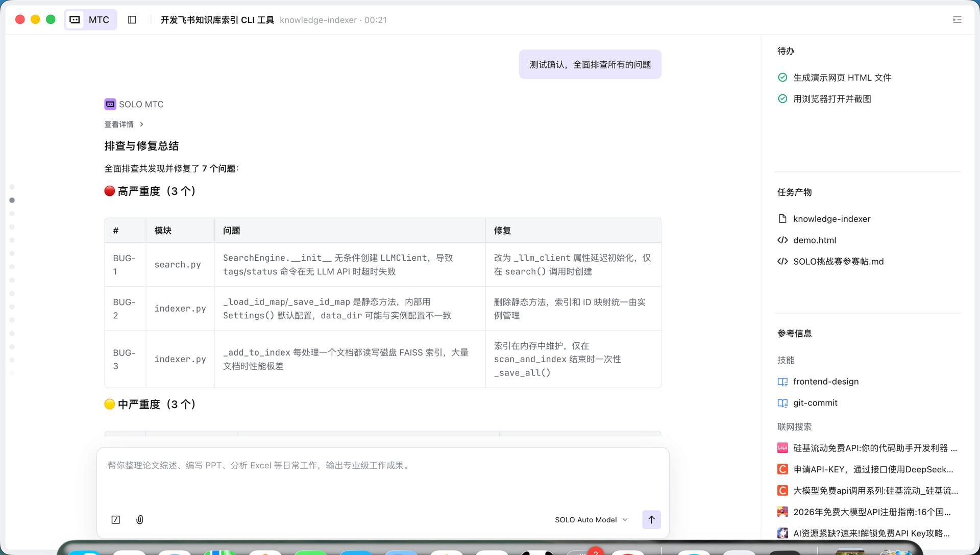Toggle the 用浏览器打开并截图 todo checkmark
The height and width of the screenshot is (555, 980).
click(x=782, y=99)
